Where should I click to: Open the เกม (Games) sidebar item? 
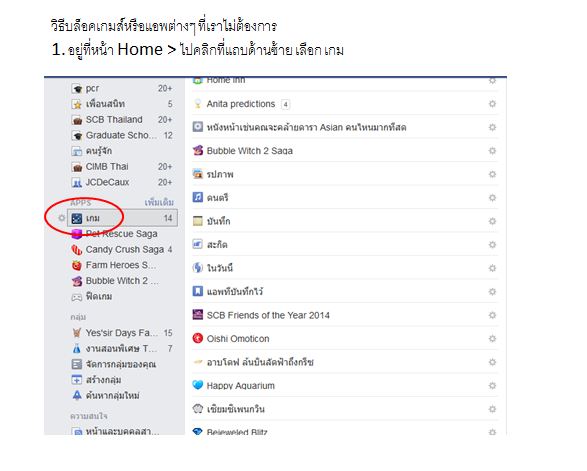tap(122, 218)
